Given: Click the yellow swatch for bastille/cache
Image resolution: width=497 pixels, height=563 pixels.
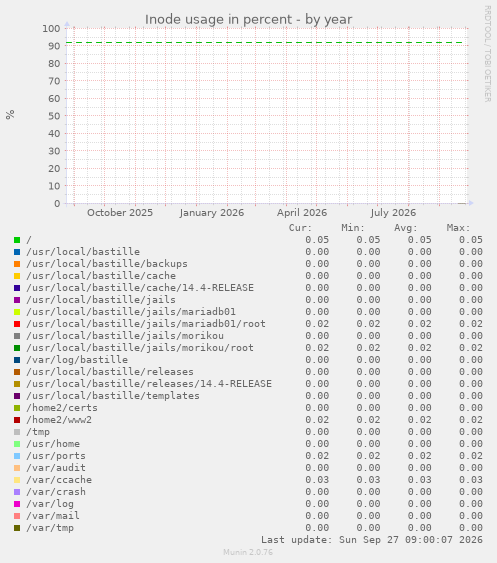Looking at the screenshot, I should (17, 276).
